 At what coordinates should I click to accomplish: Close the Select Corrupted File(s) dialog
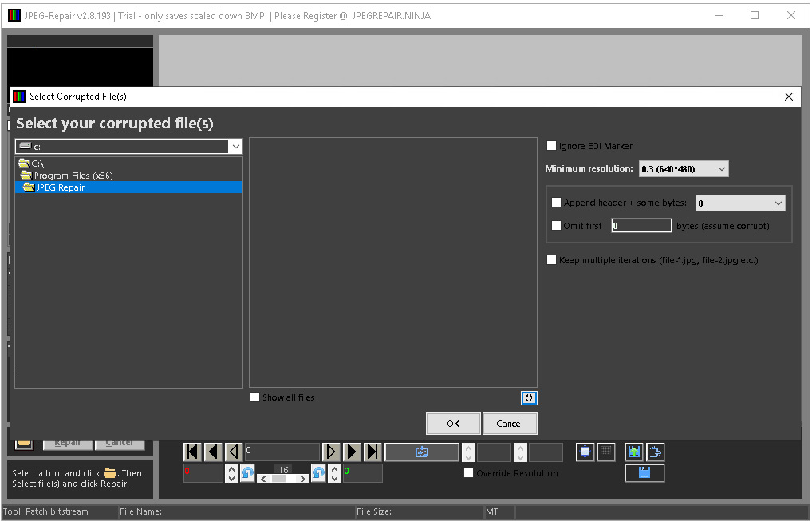pyautogui.click(x=789, y=97)
